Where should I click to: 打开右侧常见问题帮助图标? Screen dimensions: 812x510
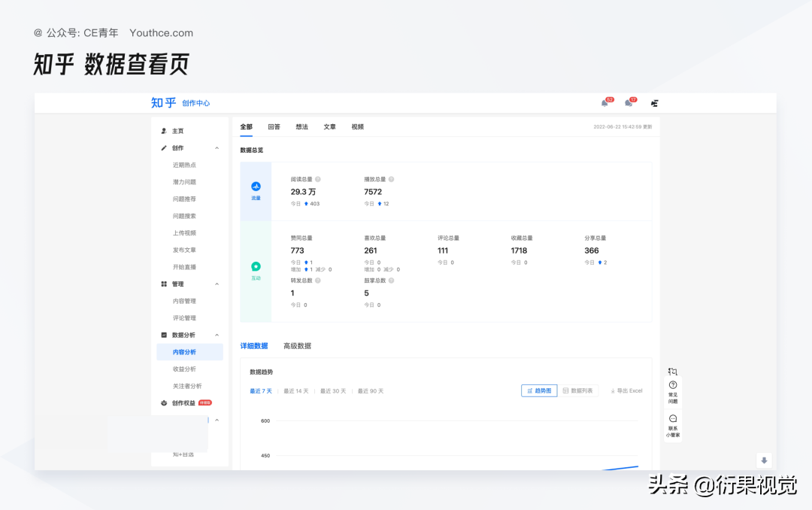click(671, 387)
